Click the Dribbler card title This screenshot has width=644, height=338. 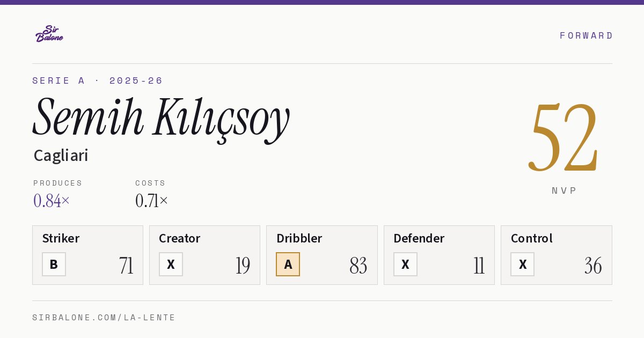[x=299, y=238]
